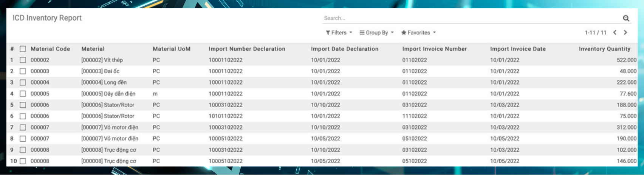Sort by Material Code column header
The height and width of the screenshot is (175, 644).
pos(50,49)
